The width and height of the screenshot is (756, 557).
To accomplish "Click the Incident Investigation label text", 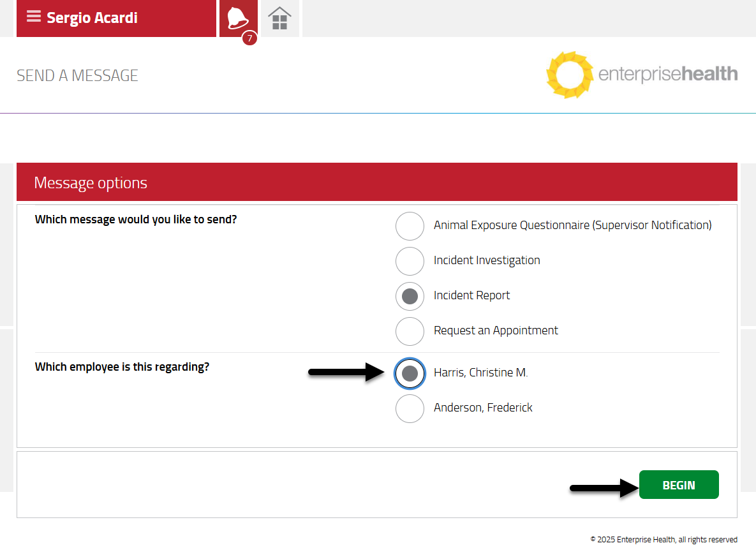I will (487, 260).
